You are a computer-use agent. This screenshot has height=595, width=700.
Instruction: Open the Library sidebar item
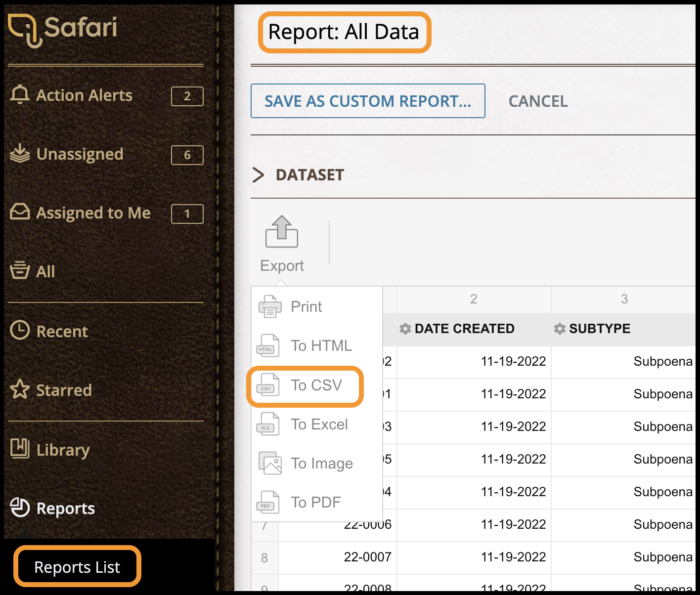click(x=63, y=450)
